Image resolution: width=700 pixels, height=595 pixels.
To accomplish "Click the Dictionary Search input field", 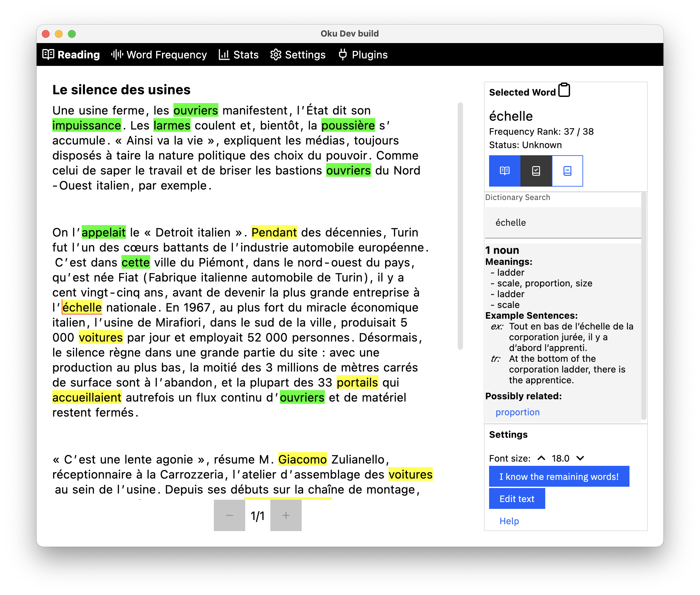I will click(x=562, y=222).
